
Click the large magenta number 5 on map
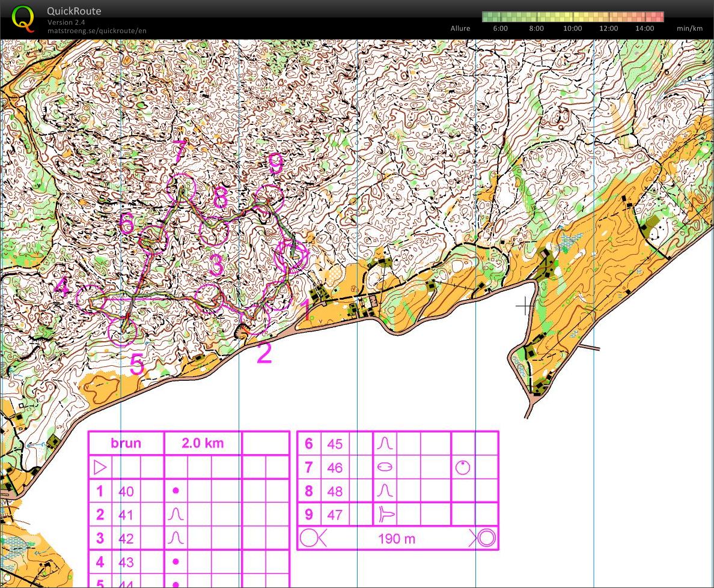137,365
